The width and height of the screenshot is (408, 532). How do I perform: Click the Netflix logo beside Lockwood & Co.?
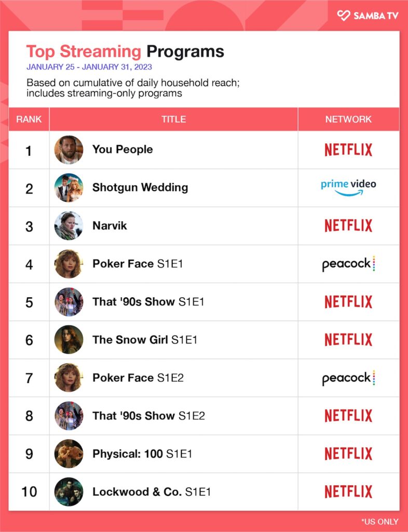click(x=348, y=491)
